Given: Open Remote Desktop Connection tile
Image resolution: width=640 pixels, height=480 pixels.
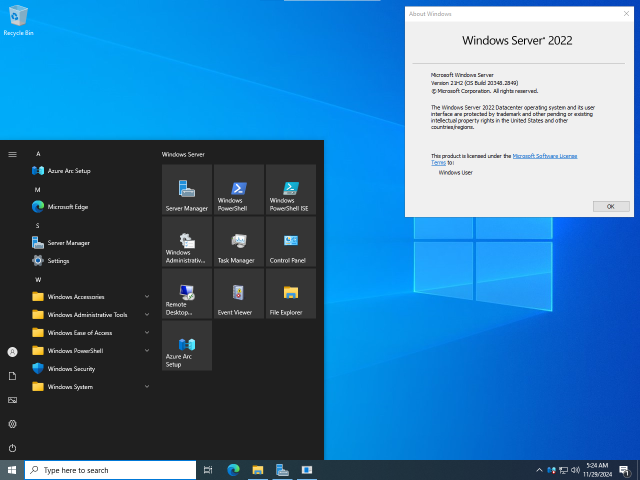Looking at the screenshot, I should tap(187, 293).
